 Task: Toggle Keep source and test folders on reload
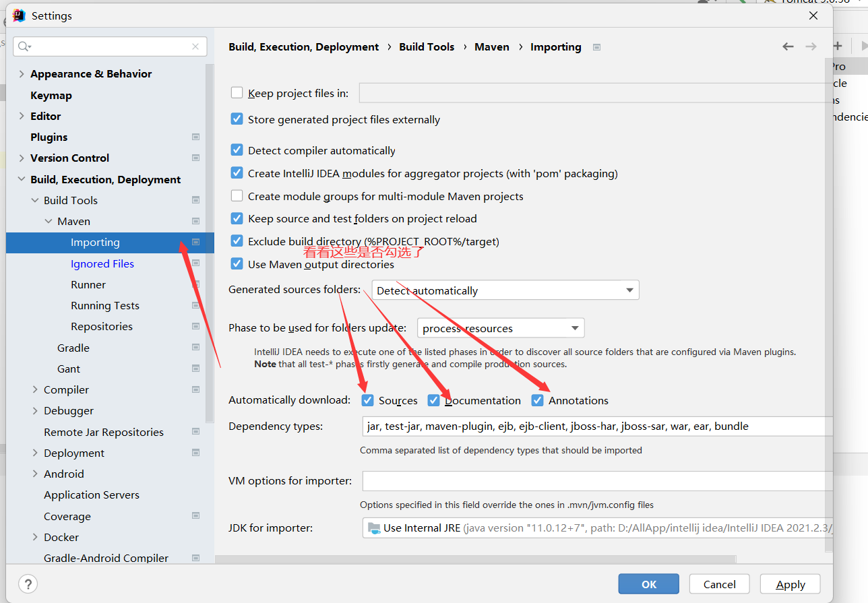tap(237, 218)
